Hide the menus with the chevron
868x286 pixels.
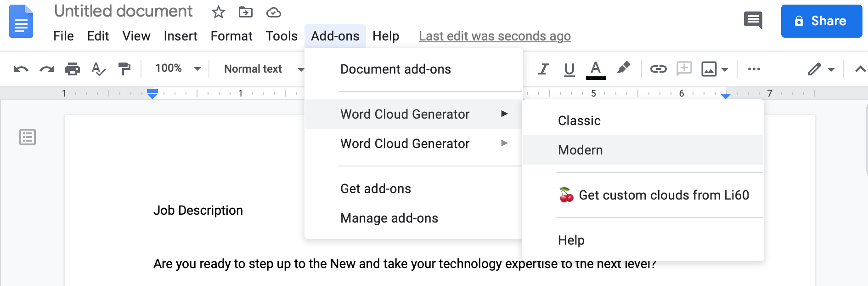(x=860, y=69)
